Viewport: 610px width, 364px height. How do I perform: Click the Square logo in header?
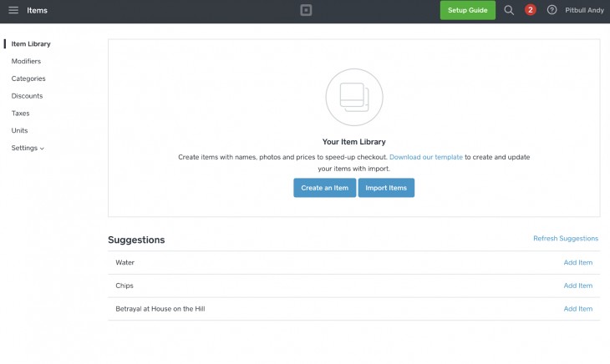306,10
